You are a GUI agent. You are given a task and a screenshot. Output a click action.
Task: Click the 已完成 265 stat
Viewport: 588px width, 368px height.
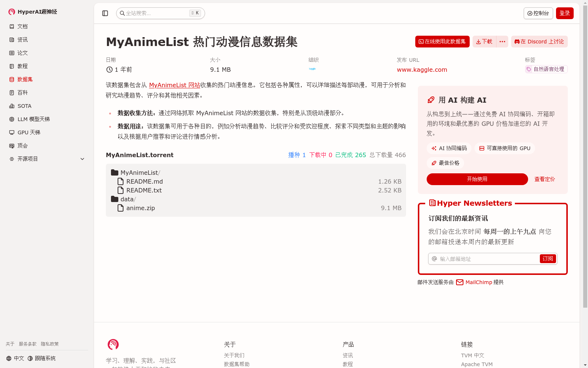[351, 155]
